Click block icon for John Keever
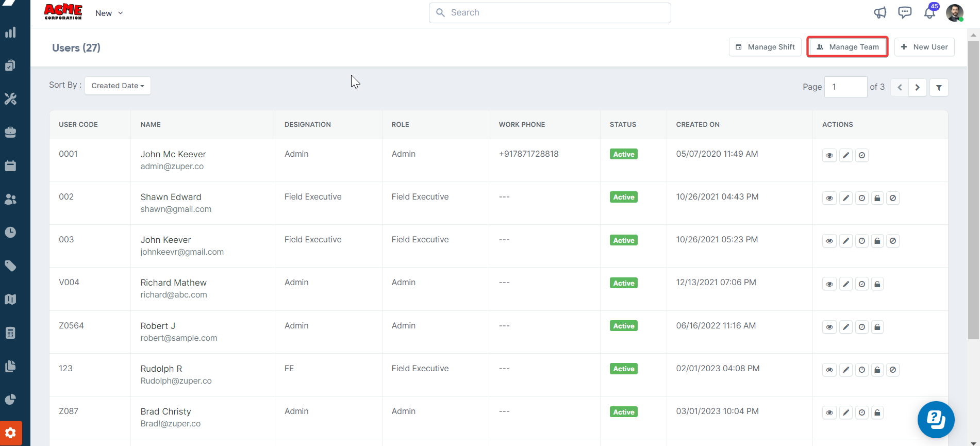980x446 pixels. click(893, 241)
